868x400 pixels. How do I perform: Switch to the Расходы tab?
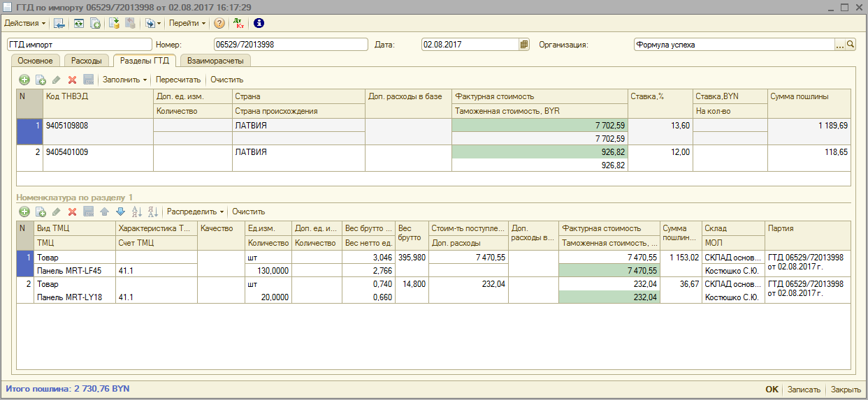tap(87, 61)
